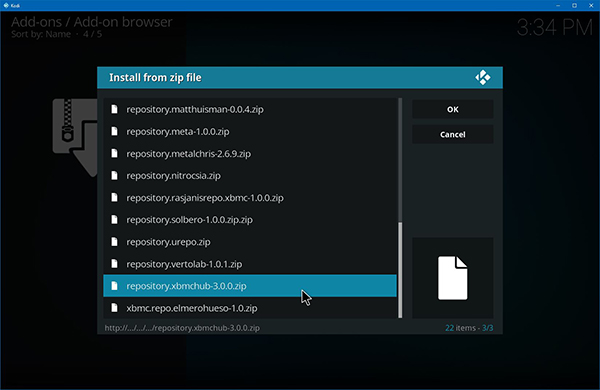Click file icon beside repository.solbero-1.0.0.zip.zip

coord(114,220)
